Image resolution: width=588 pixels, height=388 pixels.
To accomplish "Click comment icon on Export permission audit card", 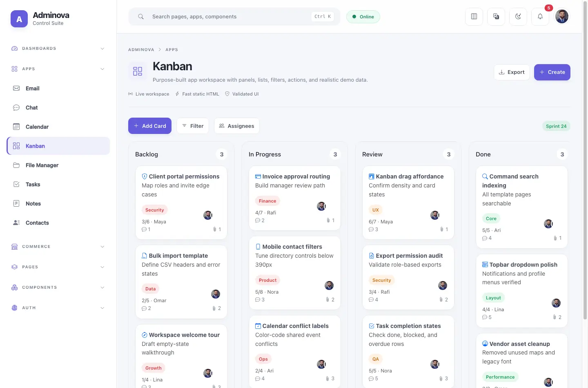I will coord(371,300).
